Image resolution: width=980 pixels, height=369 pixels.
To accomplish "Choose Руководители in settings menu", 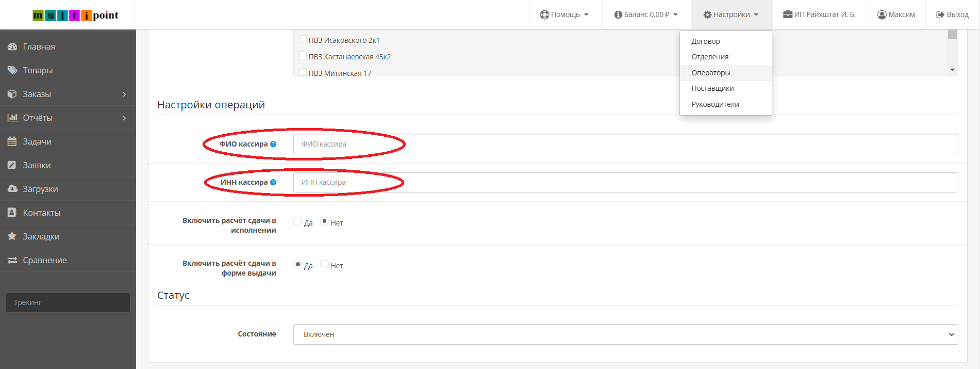I will pyautogui.click(x=726, y=104).
